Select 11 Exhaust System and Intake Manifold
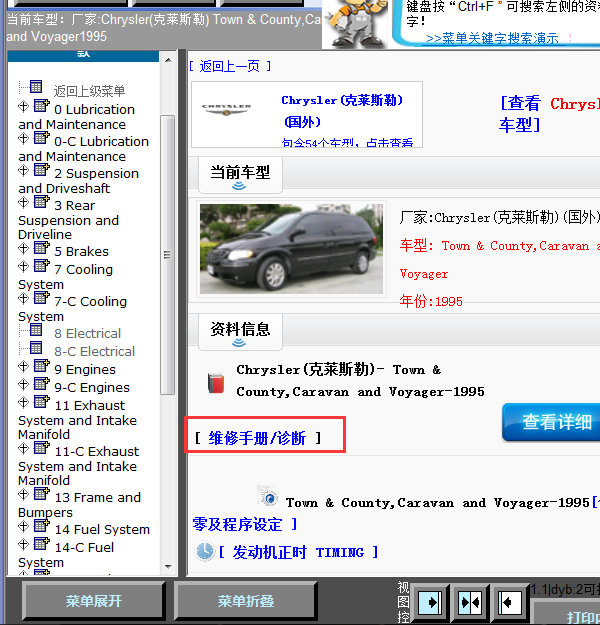 tap(77, 420)
